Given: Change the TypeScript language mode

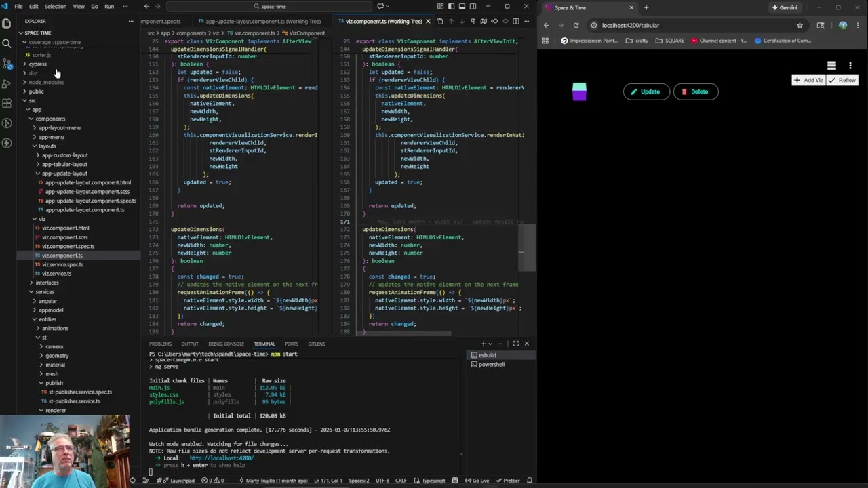Looking at the screenshot, I should (x=433, y=481).
